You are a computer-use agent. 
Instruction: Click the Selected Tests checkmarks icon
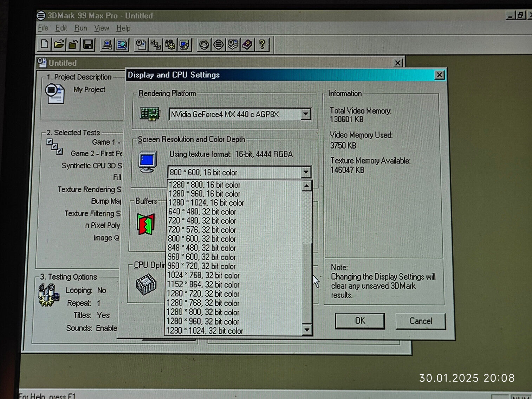pos(54,147)
